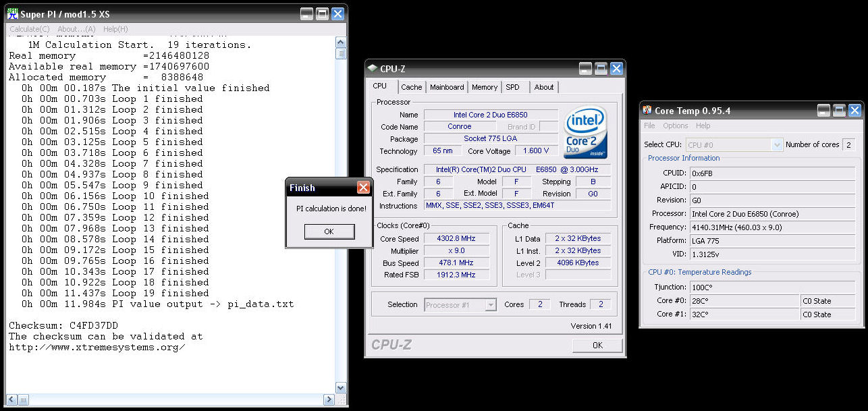Click the Checksum line C4FD37DD

(63, 325)
